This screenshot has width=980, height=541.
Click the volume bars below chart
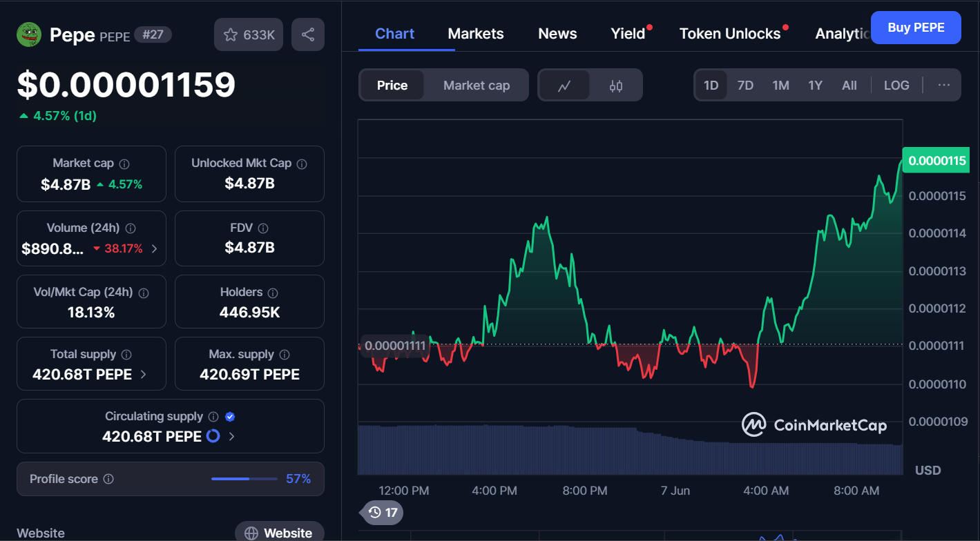pos(630,450)
